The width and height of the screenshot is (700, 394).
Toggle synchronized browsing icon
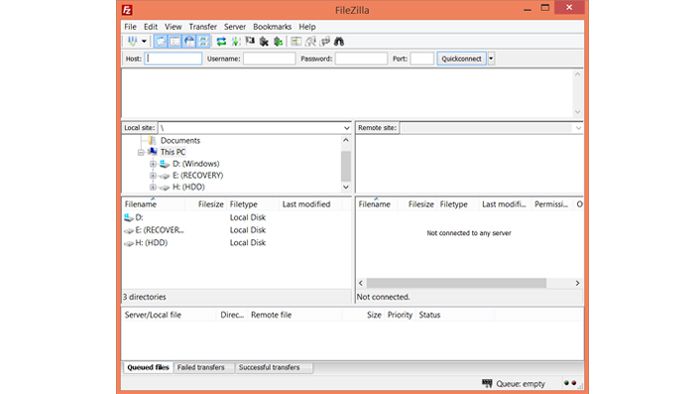coord(325,41)
